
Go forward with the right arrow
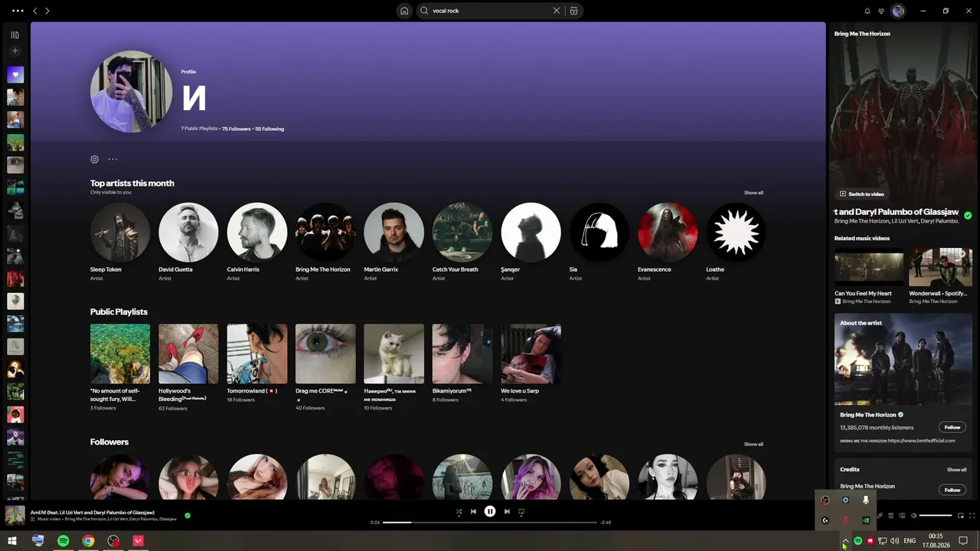pyautogui.click(x=47, y=11)
